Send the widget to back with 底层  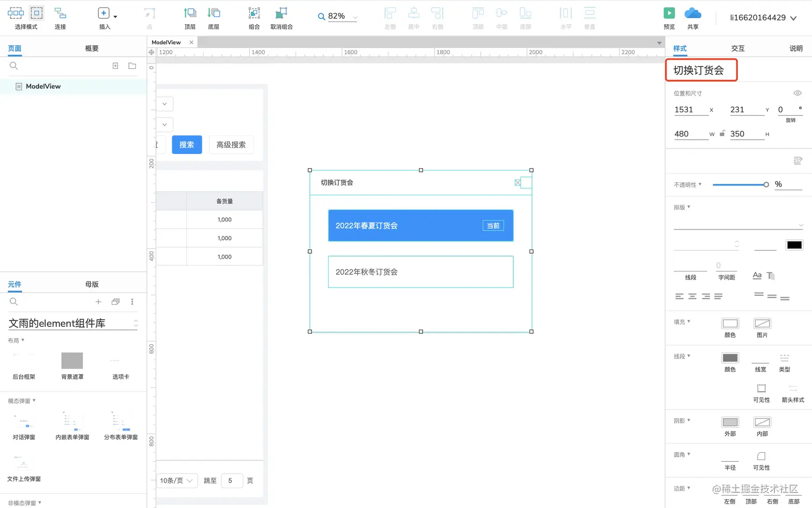click(x=214, y=13)
